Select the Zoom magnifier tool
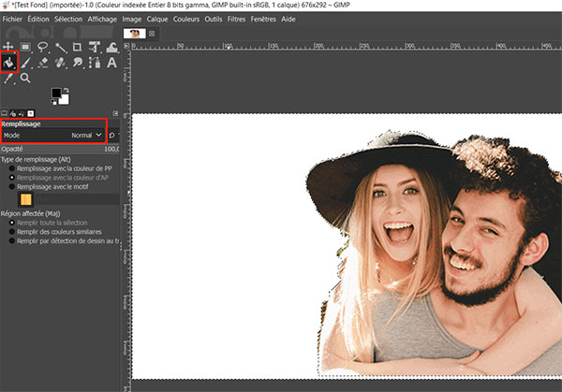This screenshot has width=562, height=392. (26, 78)
